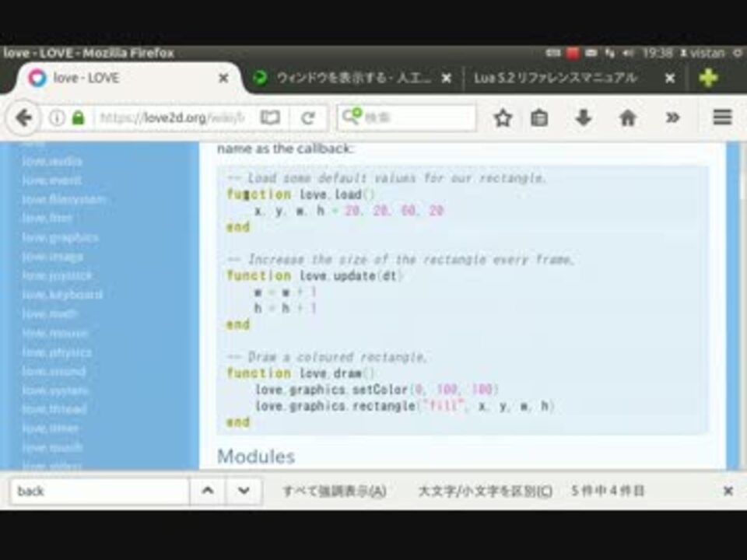Image resolution: width=747 pixels, height=560 pixels.
Task: Click the love2d.org URL address field
Action: (173, 117)
